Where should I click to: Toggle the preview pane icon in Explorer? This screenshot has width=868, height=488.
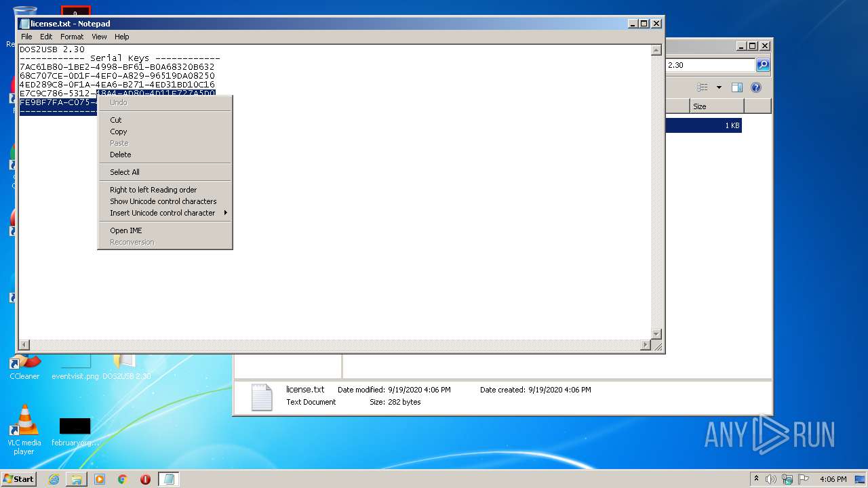737,87
